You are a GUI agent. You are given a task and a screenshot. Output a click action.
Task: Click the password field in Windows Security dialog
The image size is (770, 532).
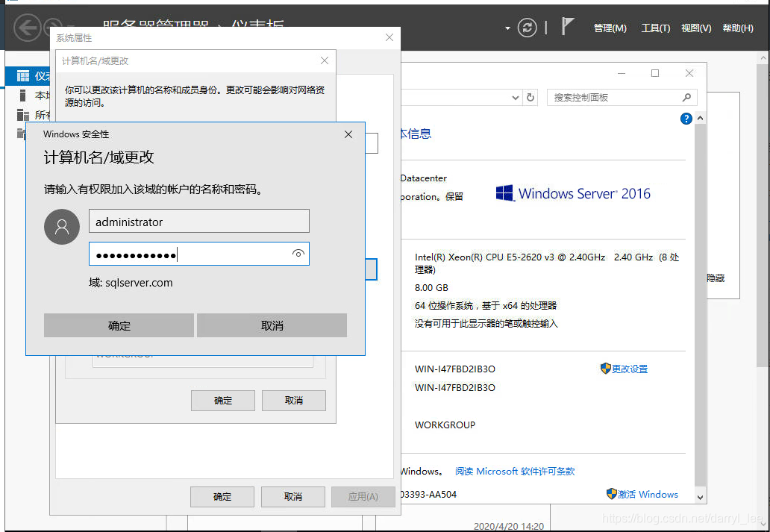pos(199,254)
